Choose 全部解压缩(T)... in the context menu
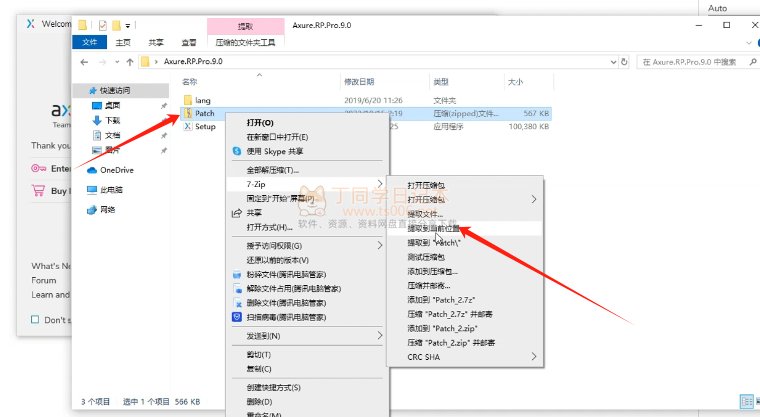 point(272,170)
